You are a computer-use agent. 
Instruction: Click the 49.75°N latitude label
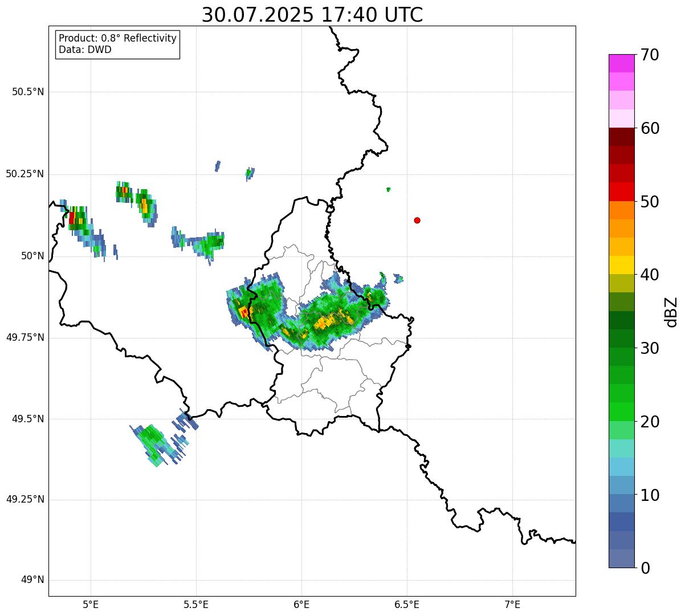(x=25, y=337)
